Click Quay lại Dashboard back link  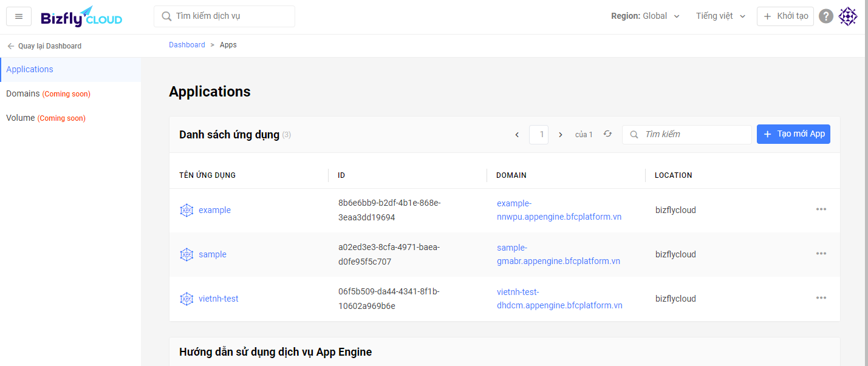44,46
